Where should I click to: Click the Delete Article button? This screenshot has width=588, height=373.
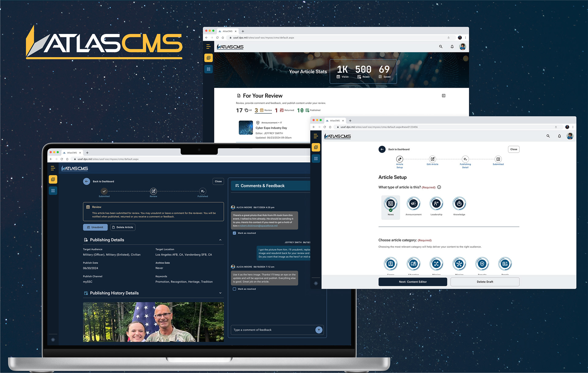coord(123,227)
